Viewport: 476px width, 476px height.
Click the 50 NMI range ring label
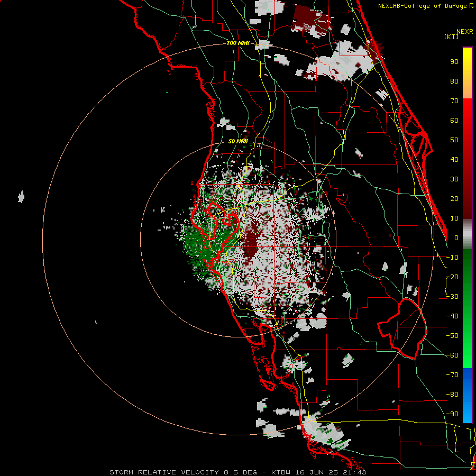[238, 141]
